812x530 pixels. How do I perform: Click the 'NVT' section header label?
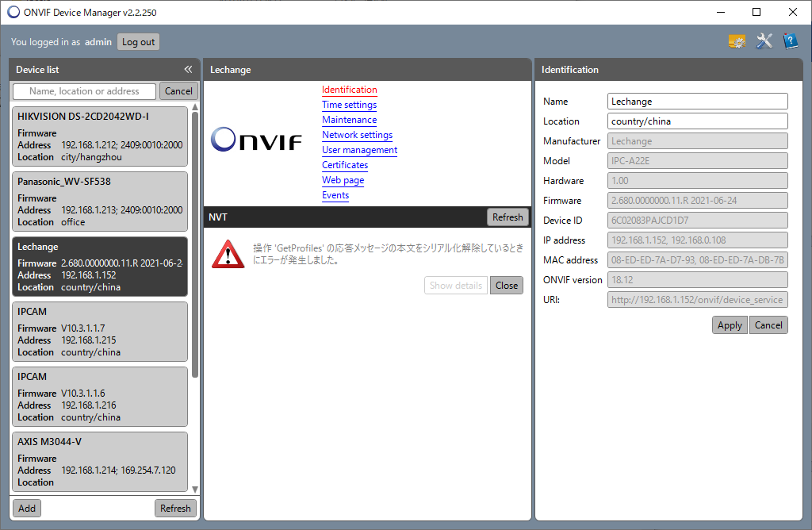click(218, 217)
